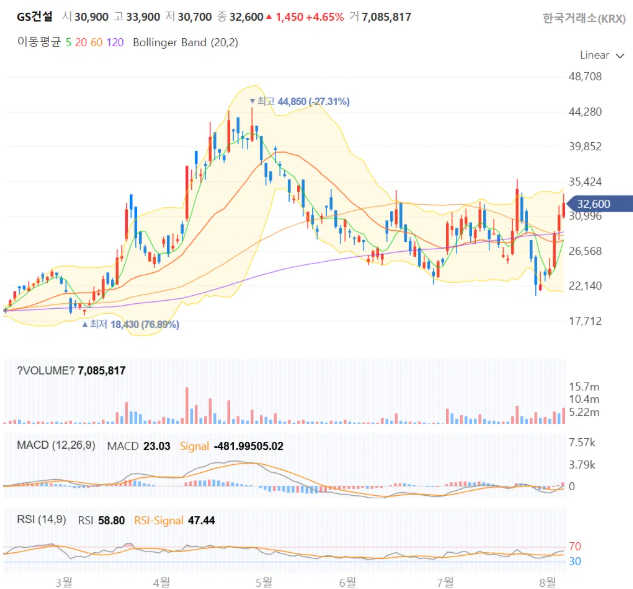Click the 최고 44,850 high marker

299,101
